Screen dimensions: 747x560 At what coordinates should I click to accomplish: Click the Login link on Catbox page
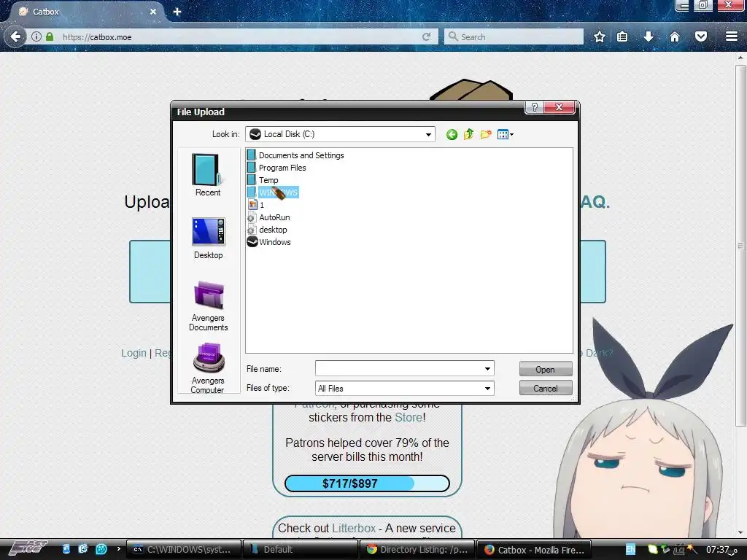[x=133, y=354]
